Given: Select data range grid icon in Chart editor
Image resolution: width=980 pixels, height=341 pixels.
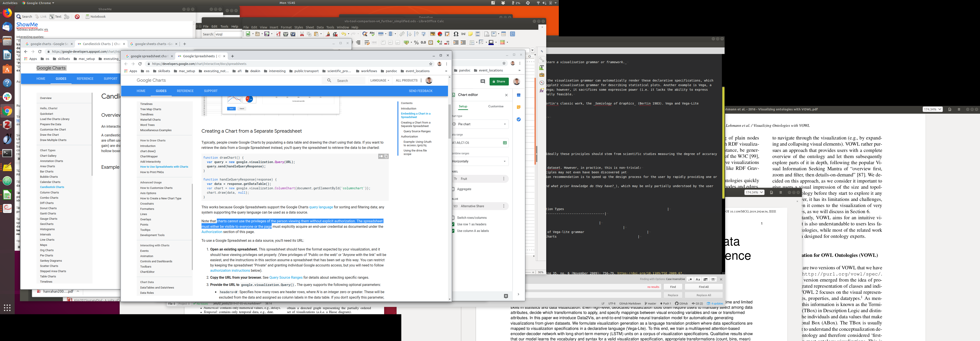Looking at the screenshot, I should pyautogui.click(x=505, y=143).
